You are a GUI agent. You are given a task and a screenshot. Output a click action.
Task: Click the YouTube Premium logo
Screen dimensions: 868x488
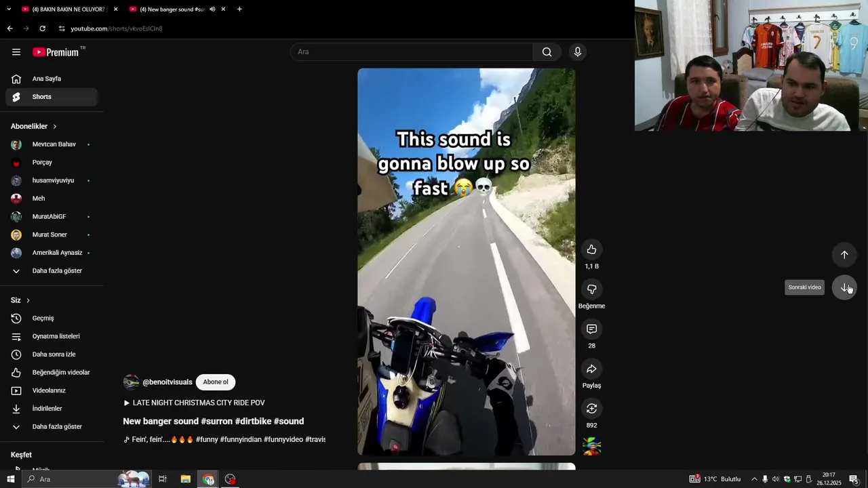click(x=56, y=52)
